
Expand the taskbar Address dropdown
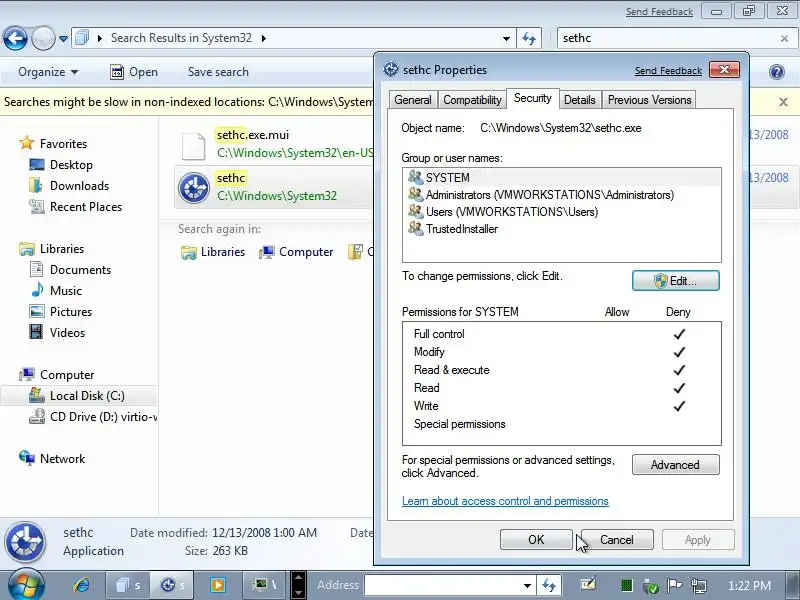pos(527,586)
